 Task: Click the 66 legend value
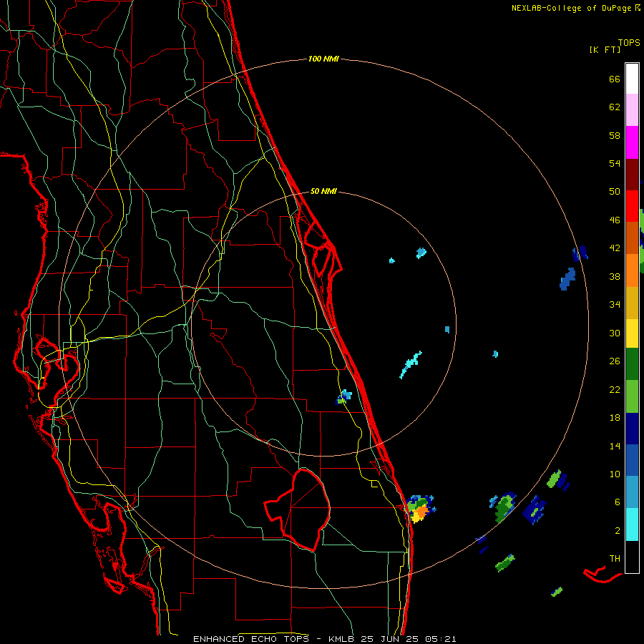(x=615, y=79)
